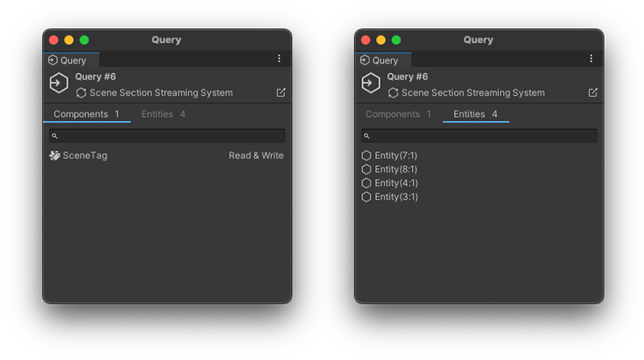
Task: Minimize the Query window showing SceneTag
Action: coord(68,39)
